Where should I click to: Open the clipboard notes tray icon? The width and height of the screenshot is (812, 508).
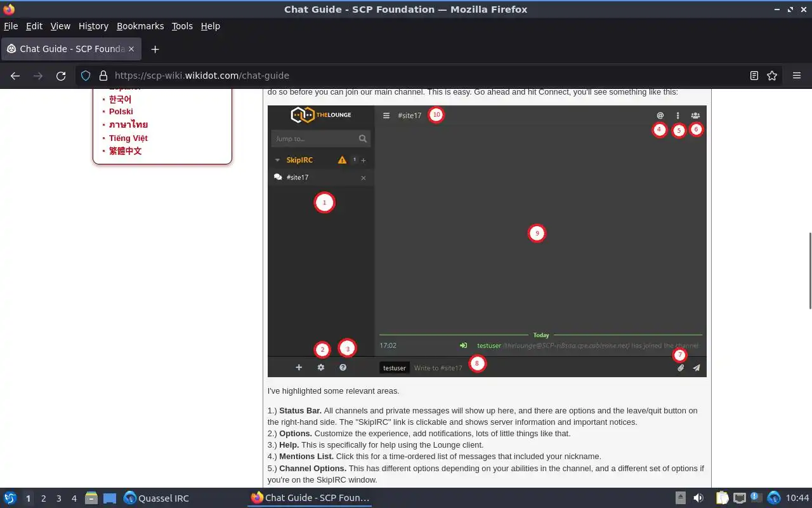click(722, 498)
